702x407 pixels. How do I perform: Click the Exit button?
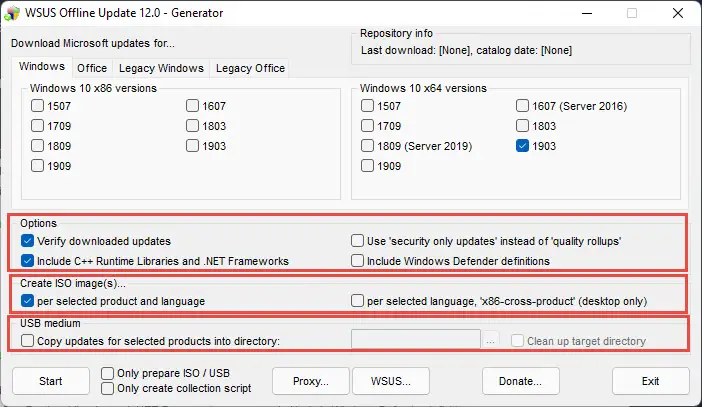tap(651, 381)
